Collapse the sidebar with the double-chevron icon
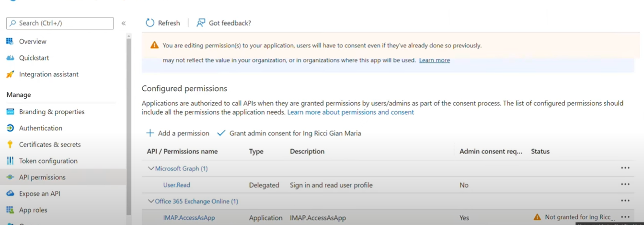The image size is (644, 225). pos(124,23)
